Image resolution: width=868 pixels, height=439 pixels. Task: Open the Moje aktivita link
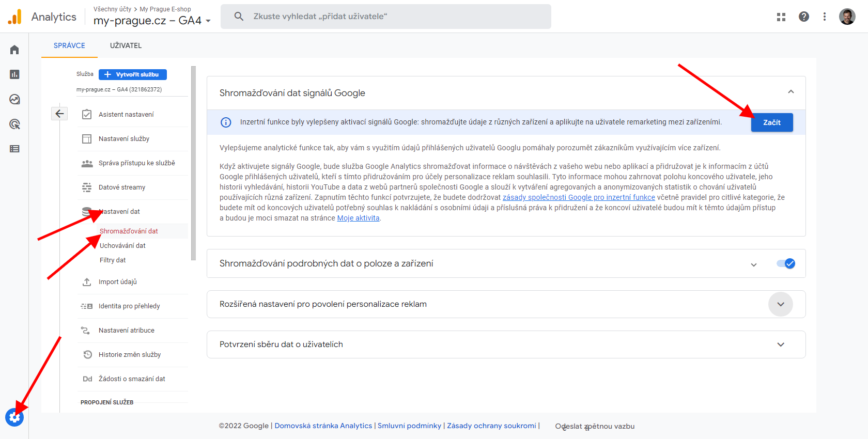tap(358, 218)
